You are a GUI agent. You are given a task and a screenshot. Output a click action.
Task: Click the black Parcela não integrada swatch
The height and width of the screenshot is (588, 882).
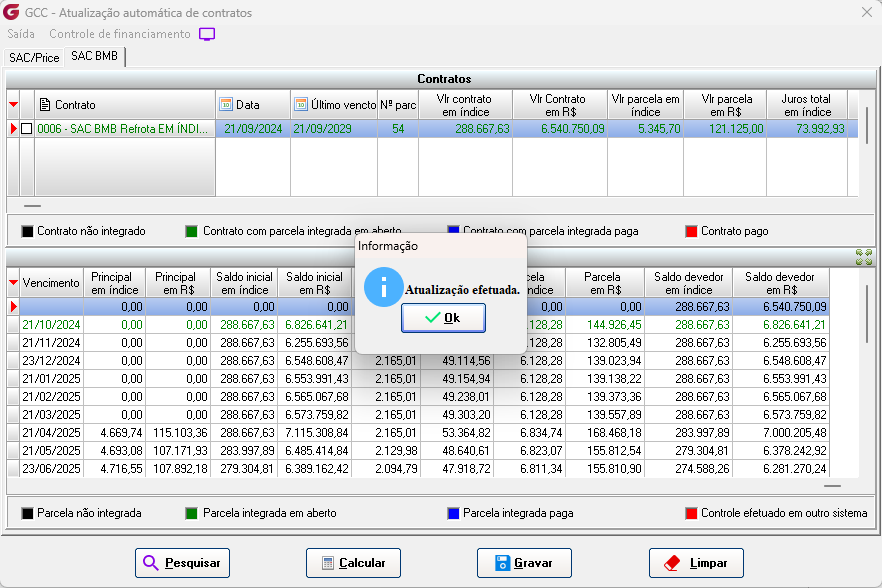[x=28, y=513]
